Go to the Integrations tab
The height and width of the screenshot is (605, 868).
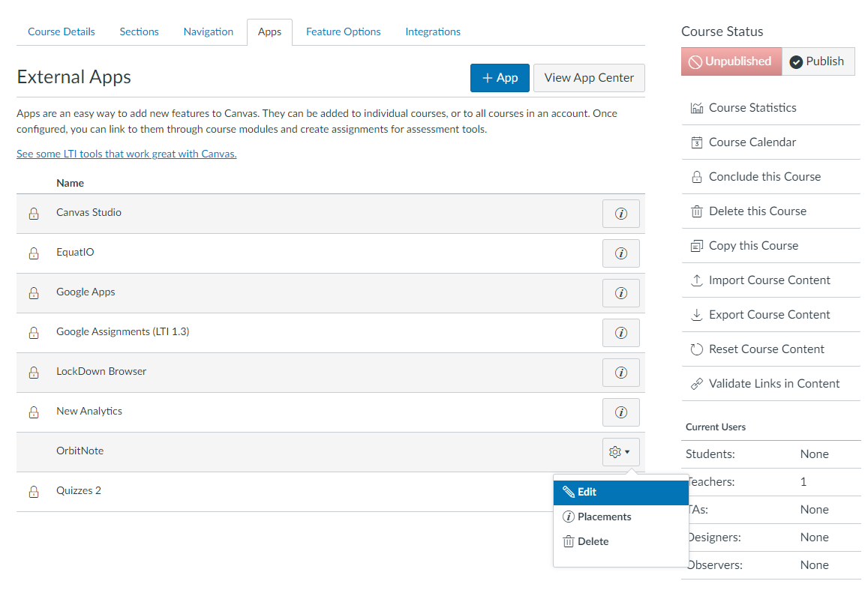(433, 31)
